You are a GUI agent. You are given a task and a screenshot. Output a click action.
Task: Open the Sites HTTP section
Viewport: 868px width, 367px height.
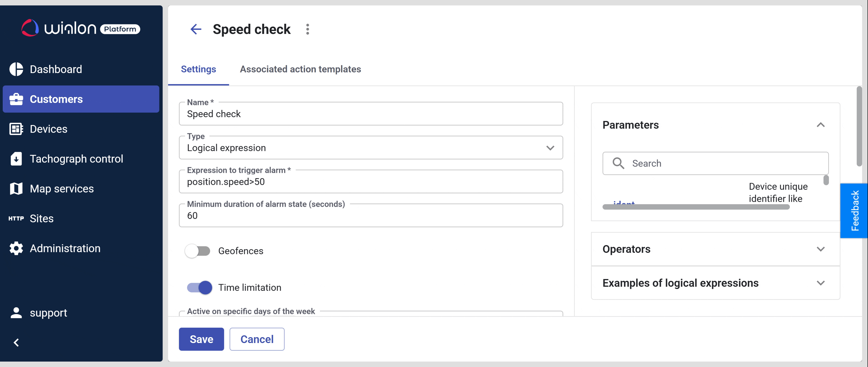pyautogui.click(x=41, y=218)
